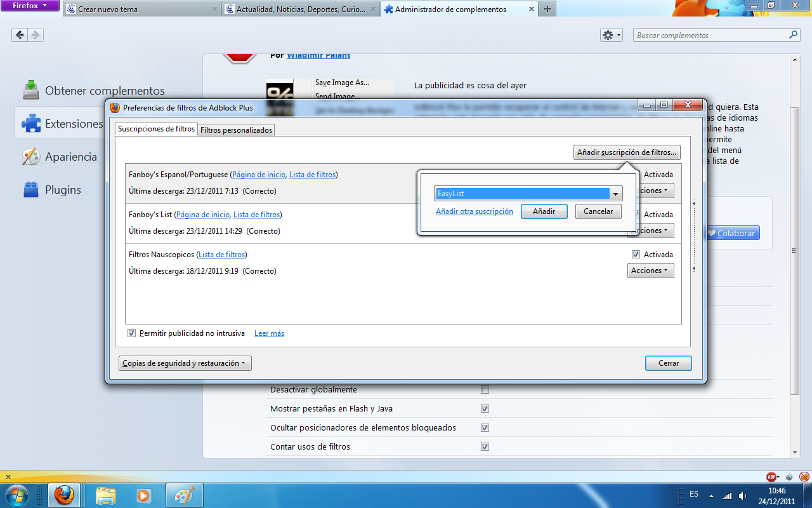
Task: Click the Añadir button in popup
Action: click(544, 211)
